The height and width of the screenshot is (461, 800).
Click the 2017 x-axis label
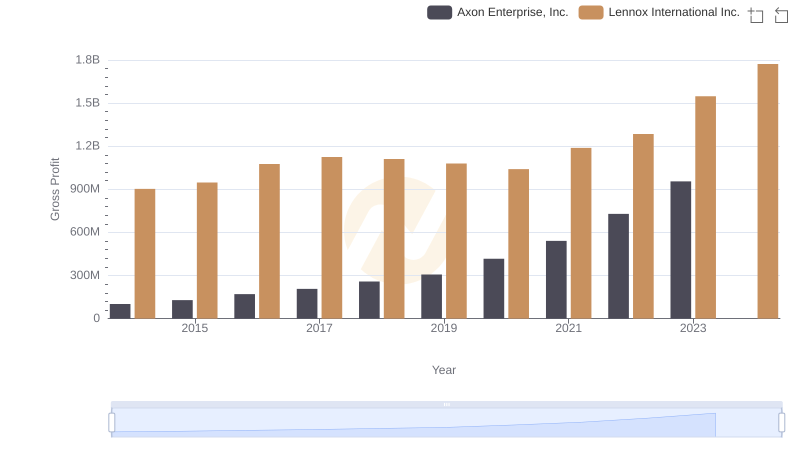click(x=319, y=328)
